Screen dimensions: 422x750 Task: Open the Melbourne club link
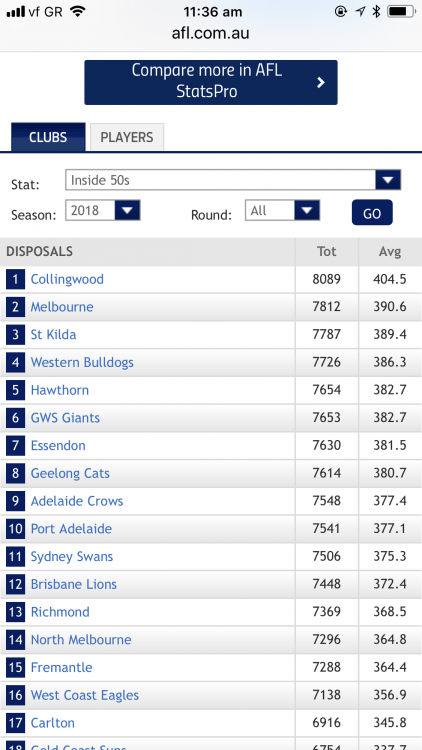point(62,307)
